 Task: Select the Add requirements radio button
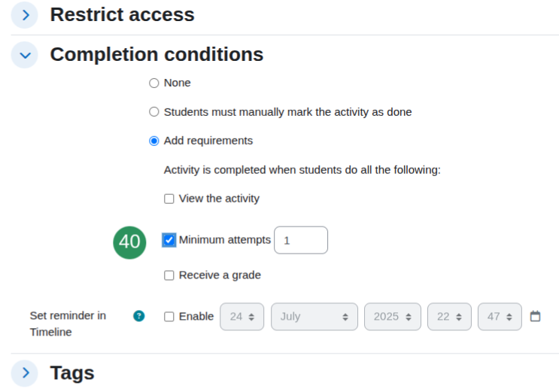pos(154,141)
